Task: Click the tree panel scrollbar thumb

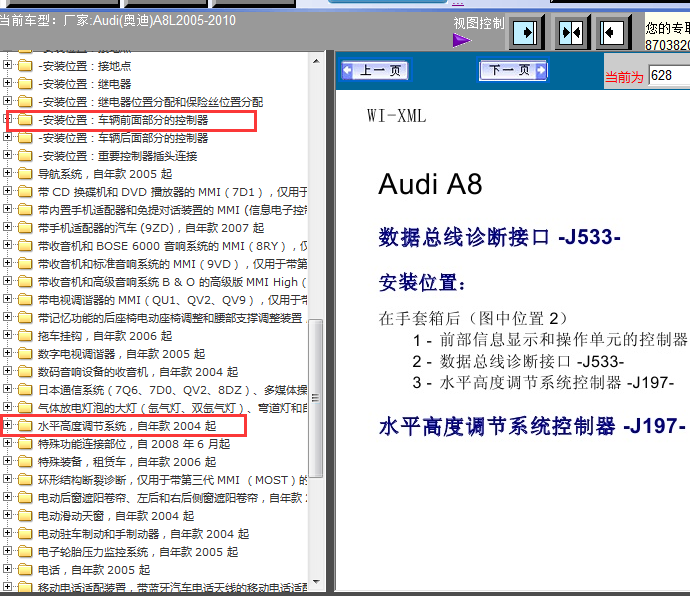Action: (316, 398)
